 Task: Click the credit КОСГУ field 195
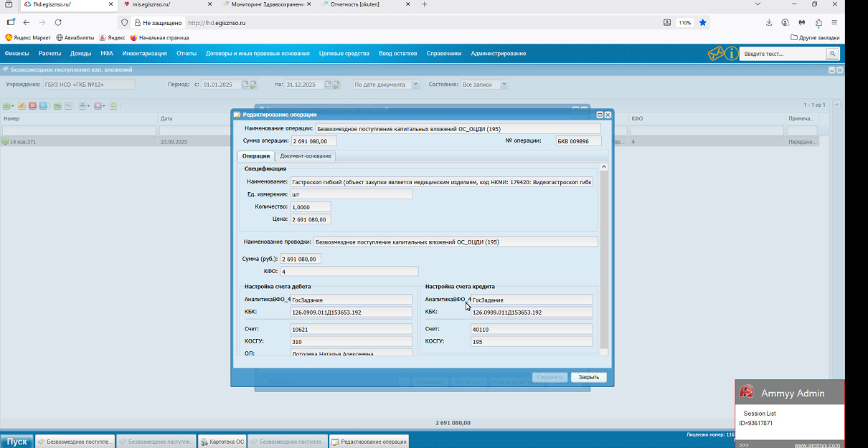tap(532, 341)
